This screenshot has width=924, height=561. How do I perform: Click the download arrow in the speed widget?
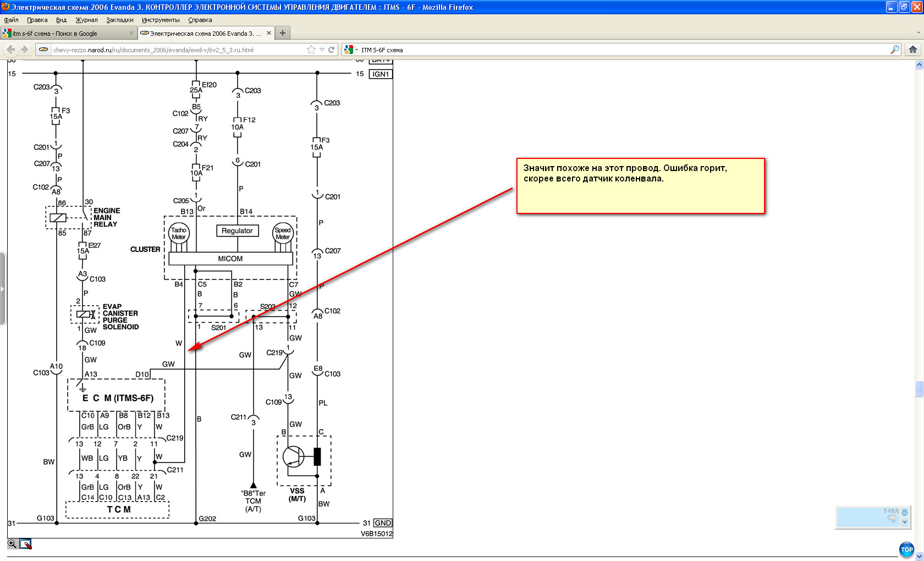905,512
